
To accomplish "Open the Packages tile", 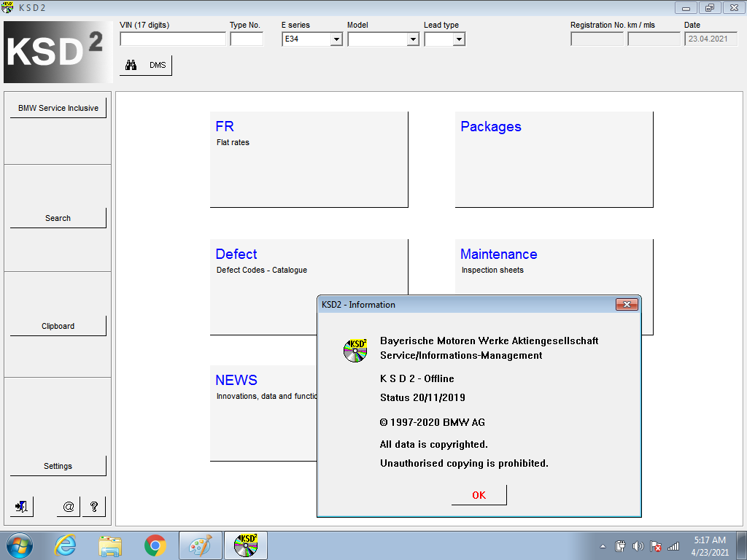I will coord(554,160).
